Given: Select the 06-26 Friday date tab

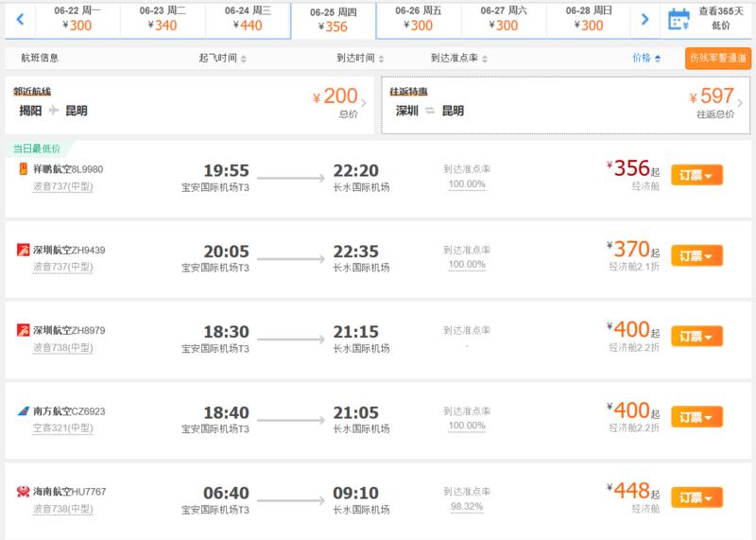Looking at the screenshot, I should 418,19.
